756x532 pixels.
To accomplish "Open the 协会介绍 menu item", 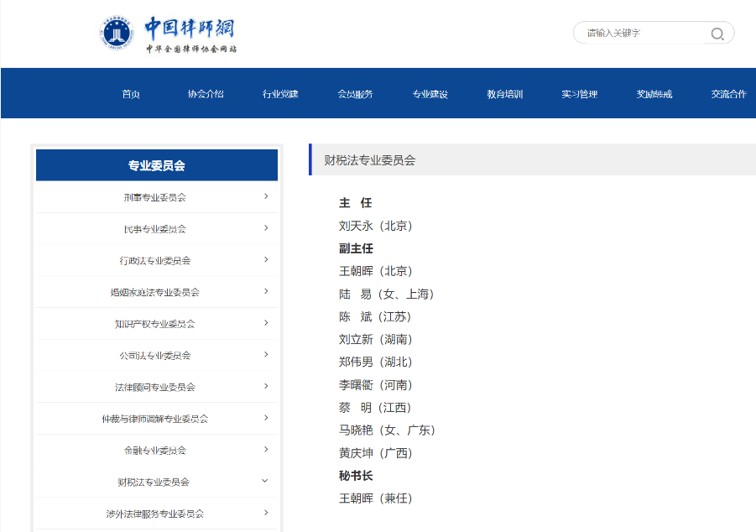I will (206, 94).
